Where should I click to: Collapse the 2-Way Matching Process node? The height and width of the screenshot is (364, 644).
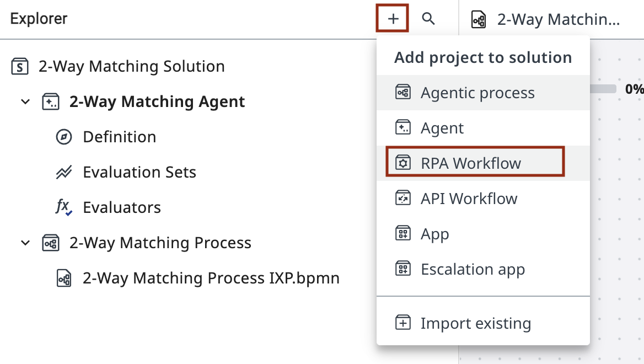click(x=25, y=243)
